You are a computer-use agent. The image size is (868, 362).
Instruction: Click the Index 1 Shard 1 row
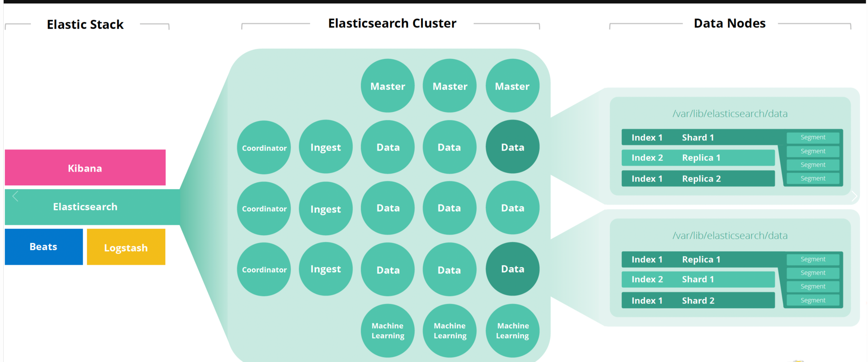point(704,137)
